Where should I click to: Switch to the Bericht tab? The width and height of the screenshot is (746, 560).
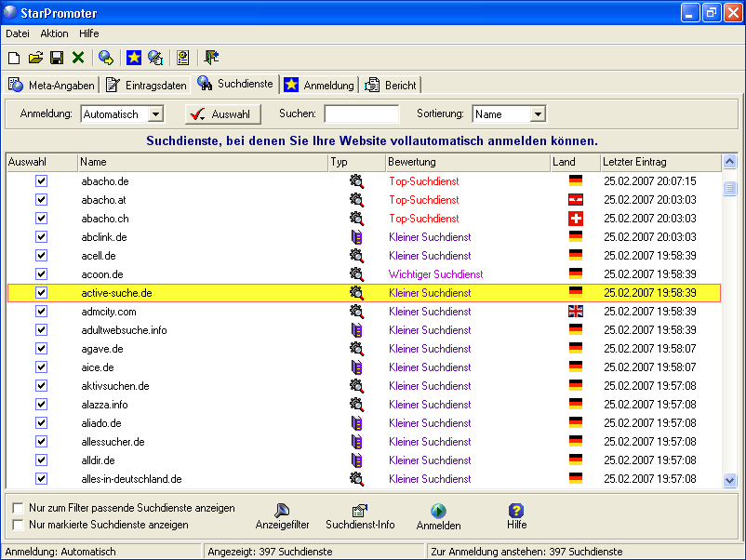(x=391, y=86)
